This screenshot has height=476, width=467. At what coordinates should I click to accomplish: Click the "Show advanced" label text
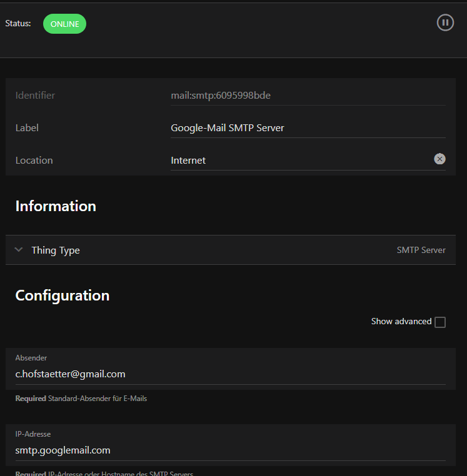(x=401, y=321)
